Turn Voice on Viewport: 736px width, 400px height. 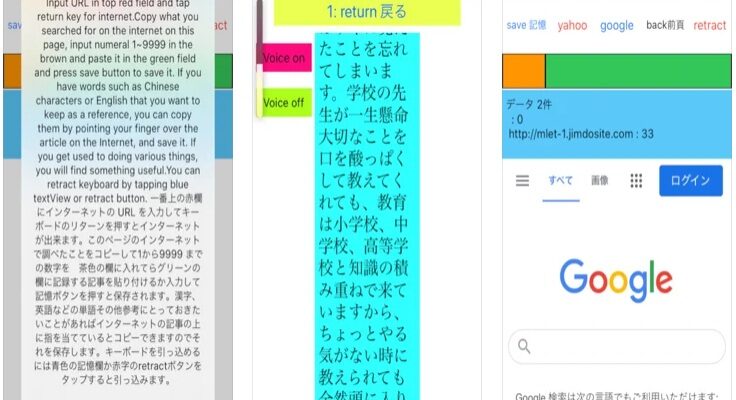pos(283,59)
